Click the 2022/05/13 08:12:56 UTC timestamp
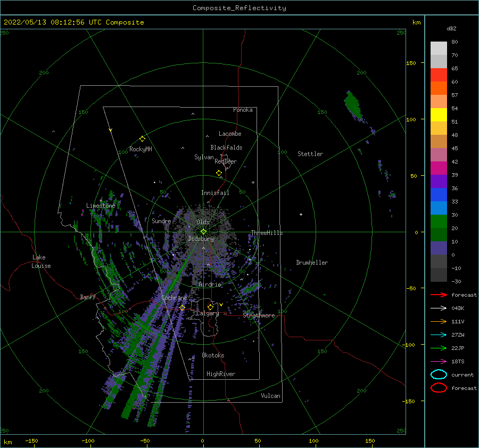The width and height of the screenshot is (479, 448). (x=46, y=22)
